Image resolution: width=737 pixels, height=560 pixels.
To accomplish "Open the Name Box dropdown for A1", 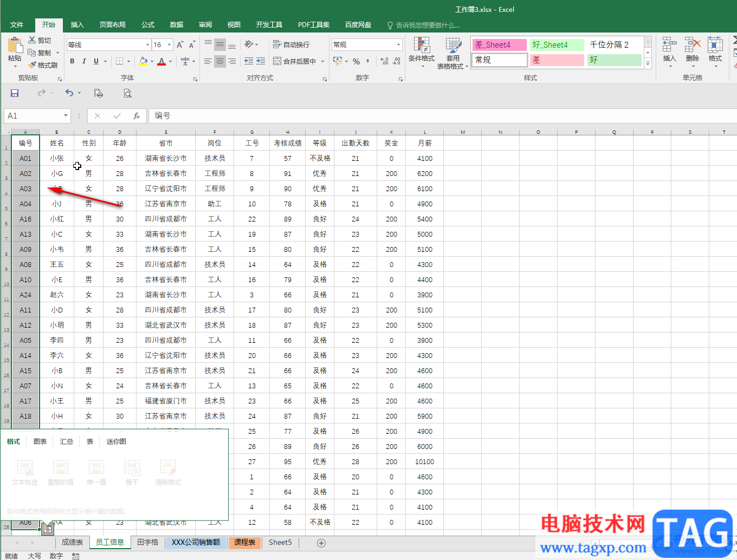I will point(66,115).
